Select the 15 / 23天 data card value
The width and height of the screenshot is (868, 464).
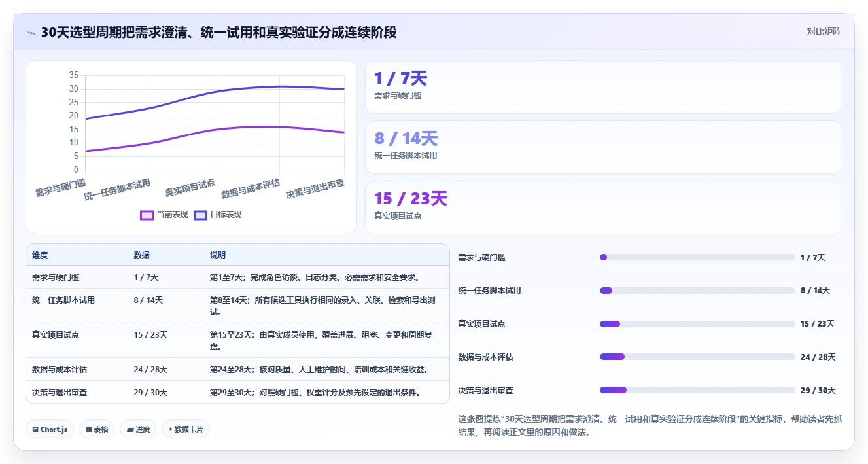click(x=411, y=198)
